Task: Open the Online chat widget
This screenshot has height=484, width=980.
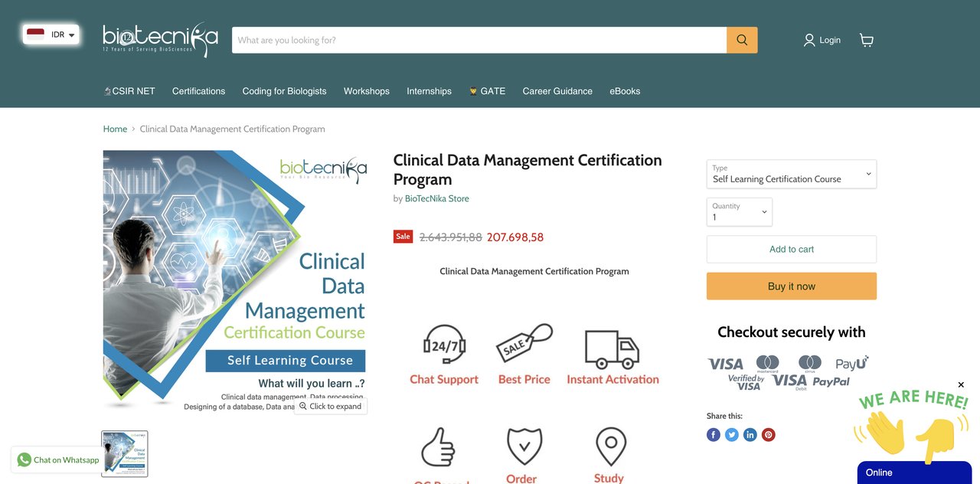Action: point(914,473)
